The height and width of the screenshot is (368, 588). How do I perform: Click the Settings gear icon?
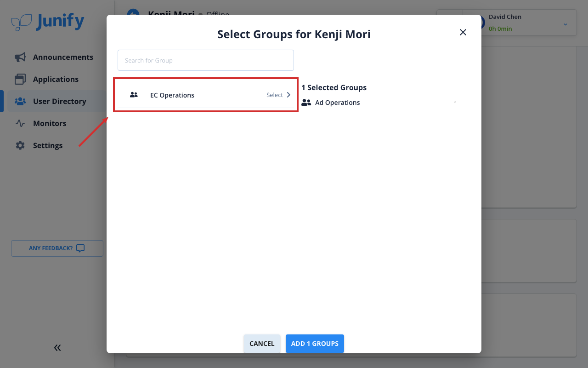[20, 145]
